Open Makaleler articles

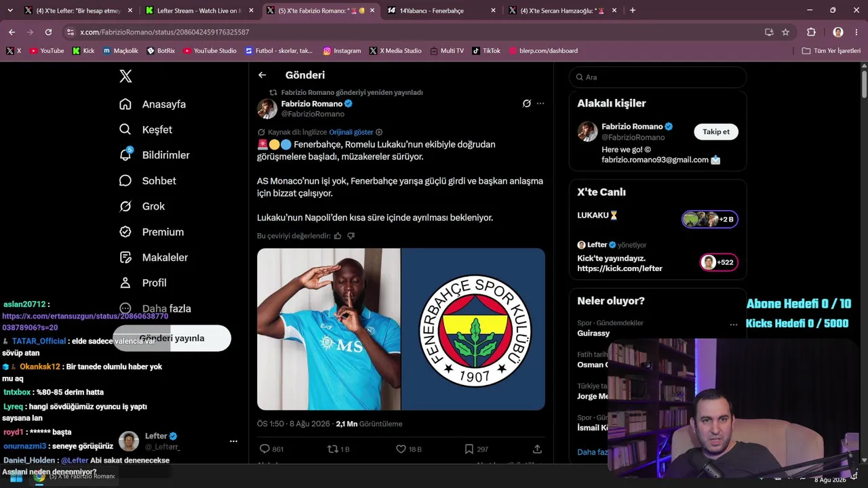(x=153, y=258)
